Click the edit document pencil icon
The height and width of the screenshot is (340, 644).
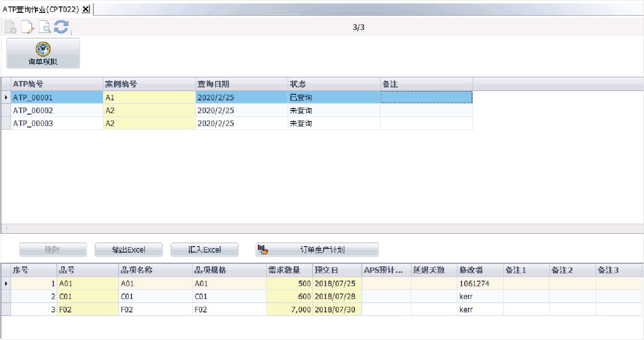point(27,28)
